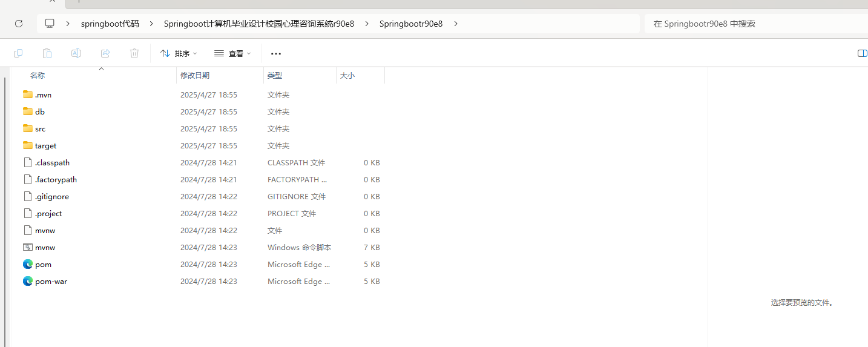Sort by 大小 column header
The height and width of the screenshot is (347, 868).
coord(347,76)
